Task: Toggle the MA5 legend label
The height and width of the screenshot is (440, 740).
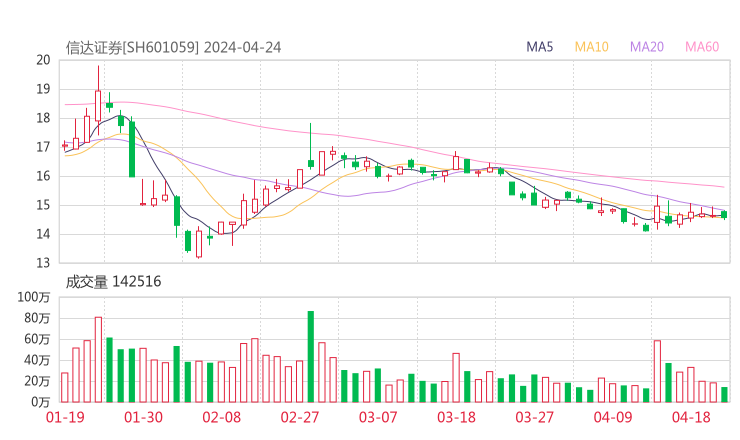Action: 540,47
